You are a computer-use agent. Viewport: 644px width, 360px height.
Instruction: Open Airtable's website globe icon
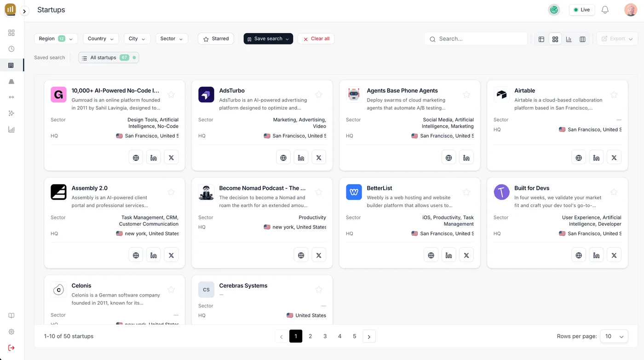pyautogui.click(x=579, y=157)
